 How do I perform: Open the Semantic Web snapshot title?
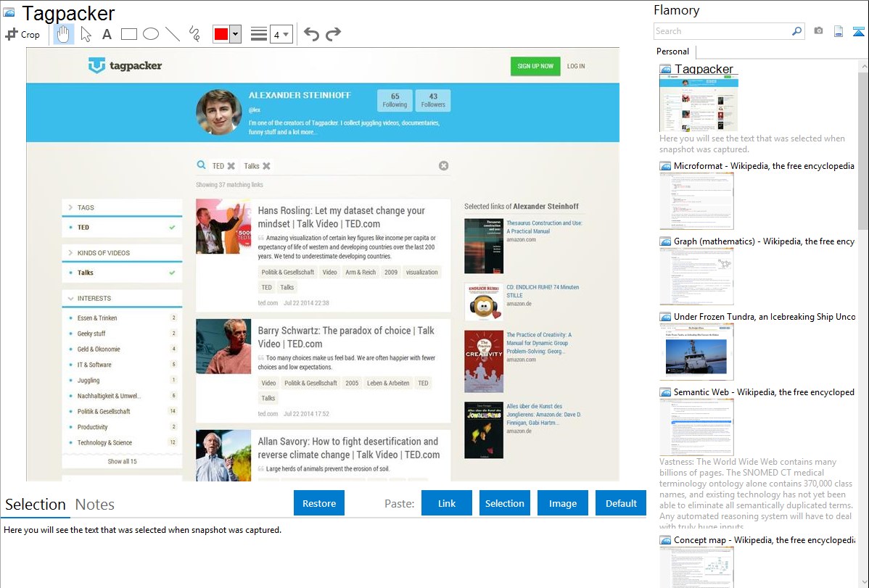tap(764, 392)
